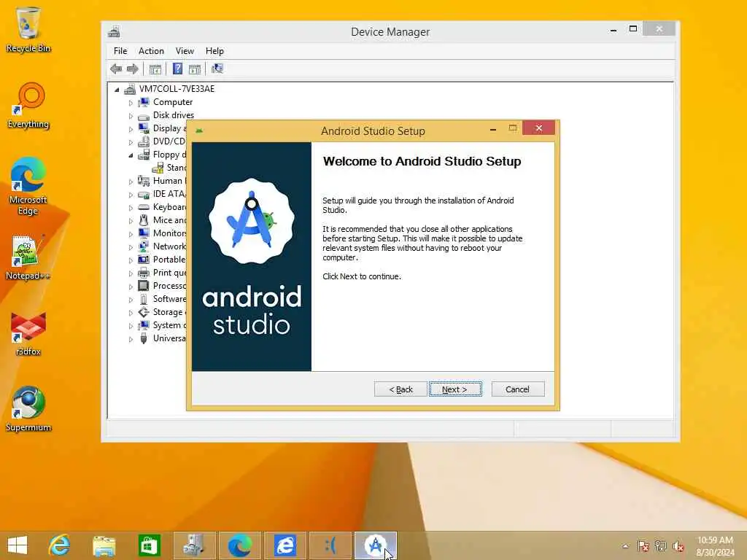
Task: Click Scan for hardware changes toolbar icon
Action: pos(217,69)
